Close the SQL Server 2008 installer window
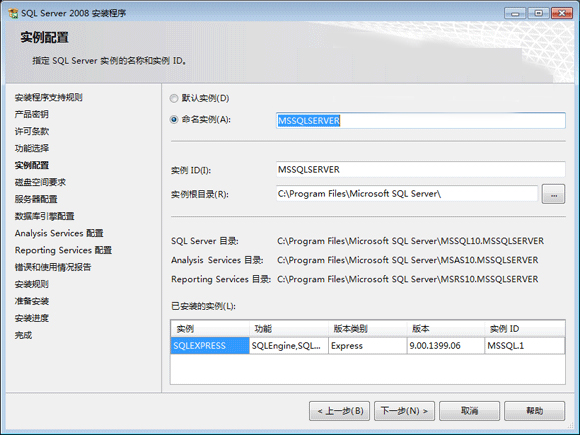This screenshot has height=435, width=580. click(562, 13)
